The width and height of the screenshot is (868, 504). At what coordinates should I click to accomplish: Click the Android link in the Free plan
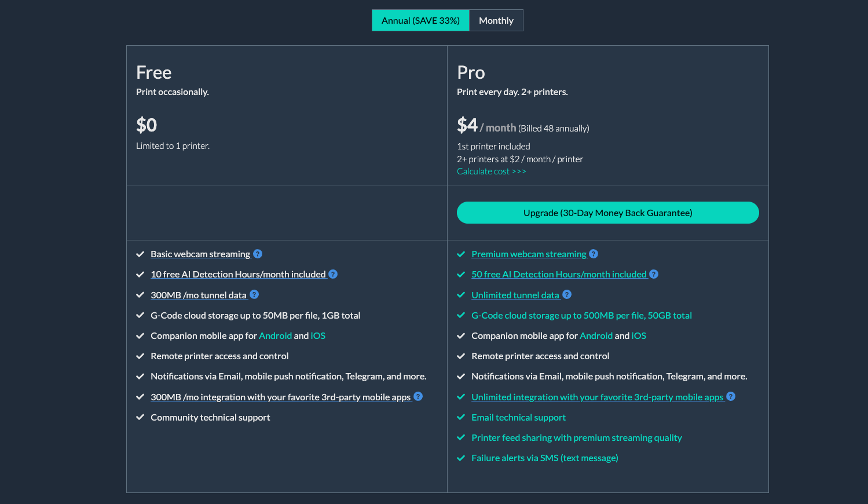pos(275,335)
